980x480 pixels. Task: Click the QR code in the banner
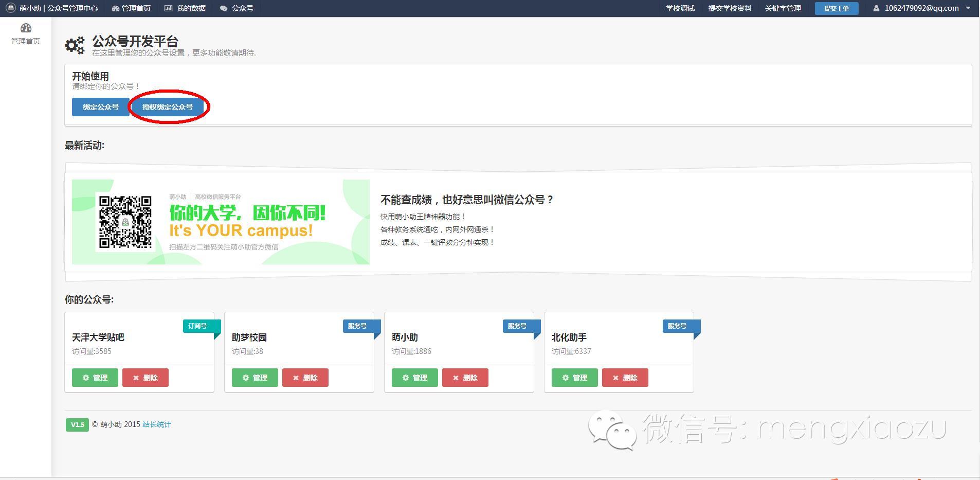tap(125, 222)
